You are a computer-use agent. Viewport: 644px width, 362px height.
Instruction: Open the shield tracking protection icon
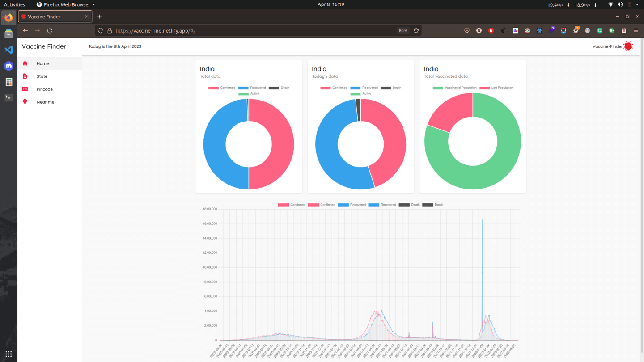(x=100, y=31)
